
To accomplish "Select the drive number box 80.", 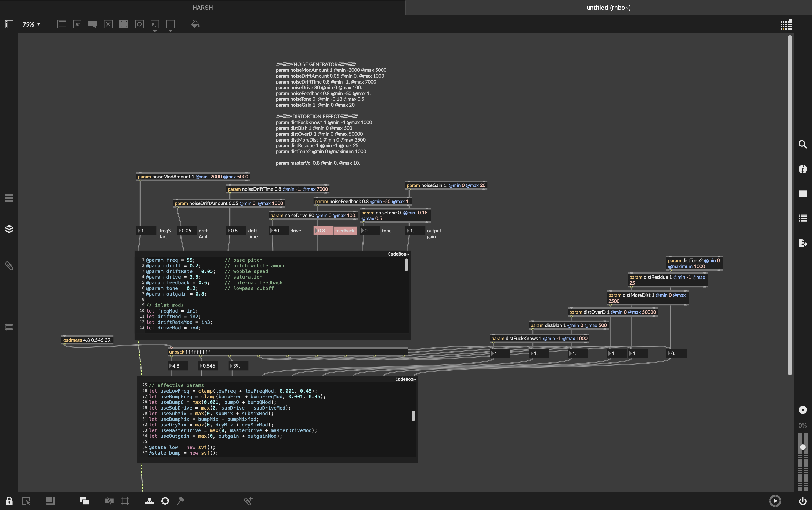I will (279, 231).
